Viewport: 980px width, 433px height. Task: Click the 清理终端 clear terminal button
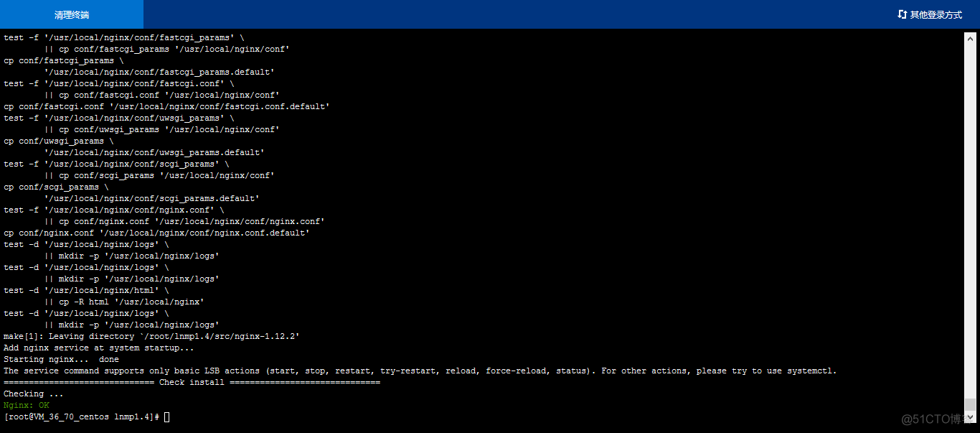coord(72,14)
